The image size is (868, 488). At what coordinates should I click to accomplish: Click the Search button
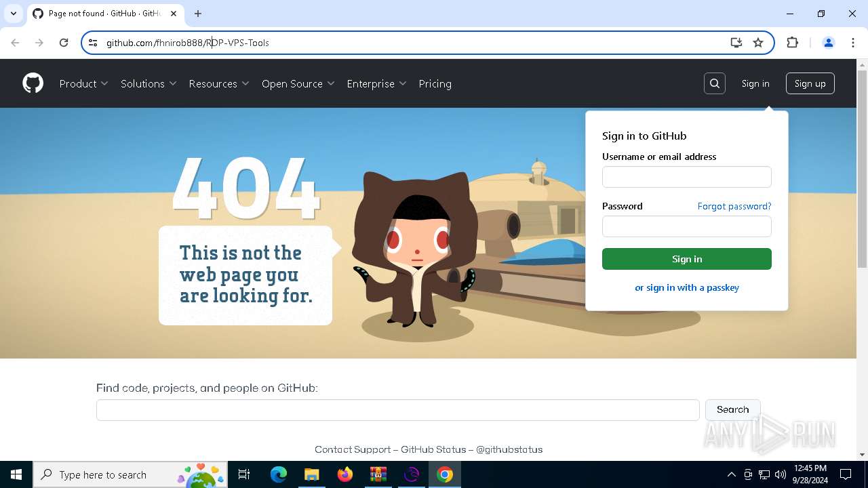pyautogui.click(x=733, y=409)
